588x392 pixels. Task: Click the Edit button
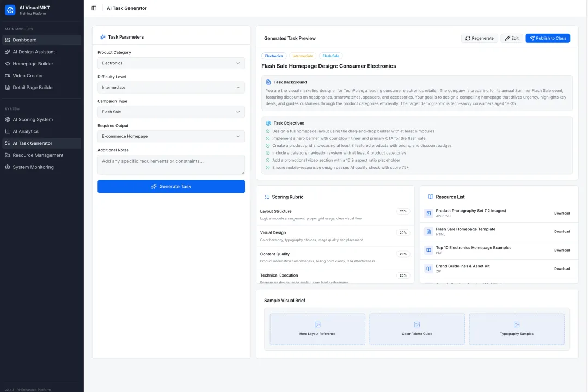click(x=511, y=38)
